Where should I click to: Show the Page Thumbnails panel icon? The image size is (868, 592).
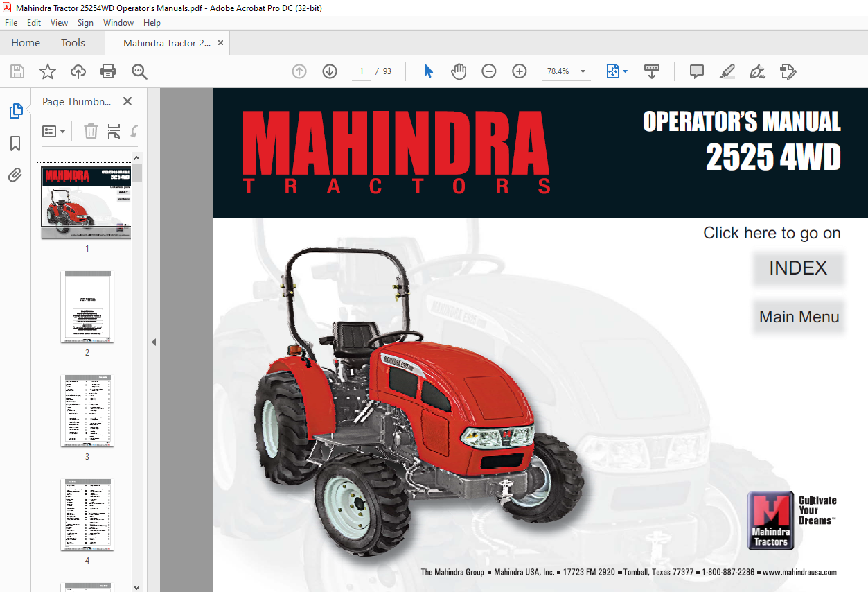point(15,111)
